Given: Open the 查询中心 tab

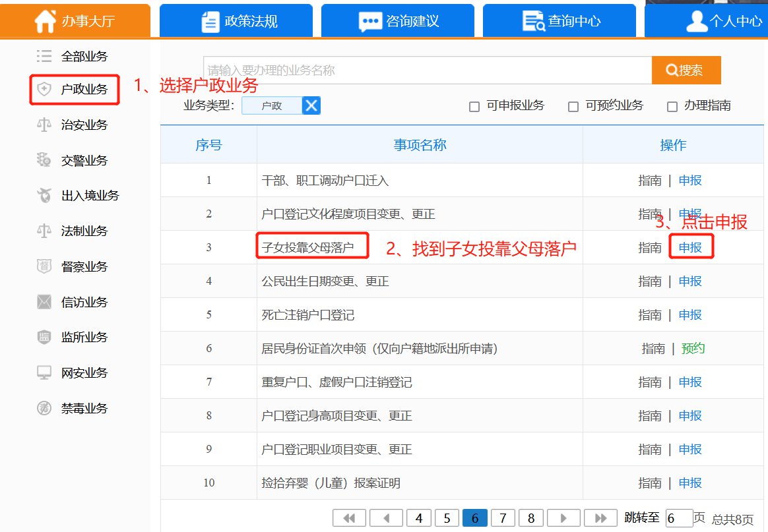Looking at the screenshot, I should [x=561, y=21].
